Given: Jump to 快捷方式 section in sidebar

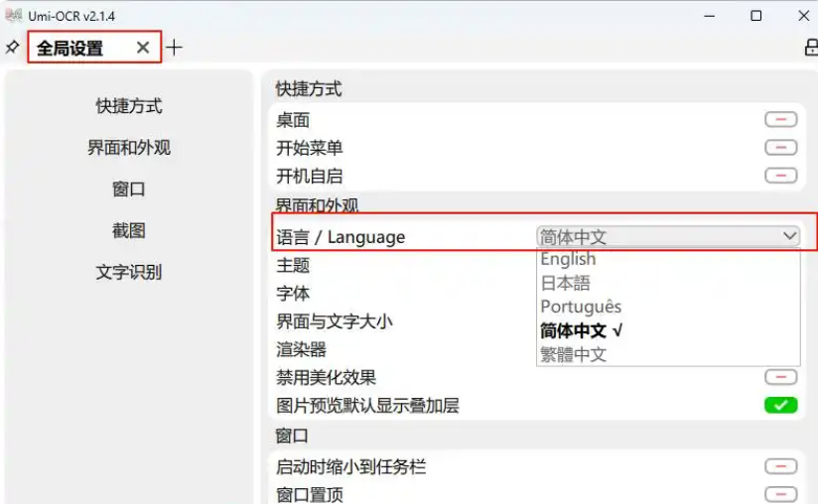Looking at the screenshot, I should tap(129, 106).
